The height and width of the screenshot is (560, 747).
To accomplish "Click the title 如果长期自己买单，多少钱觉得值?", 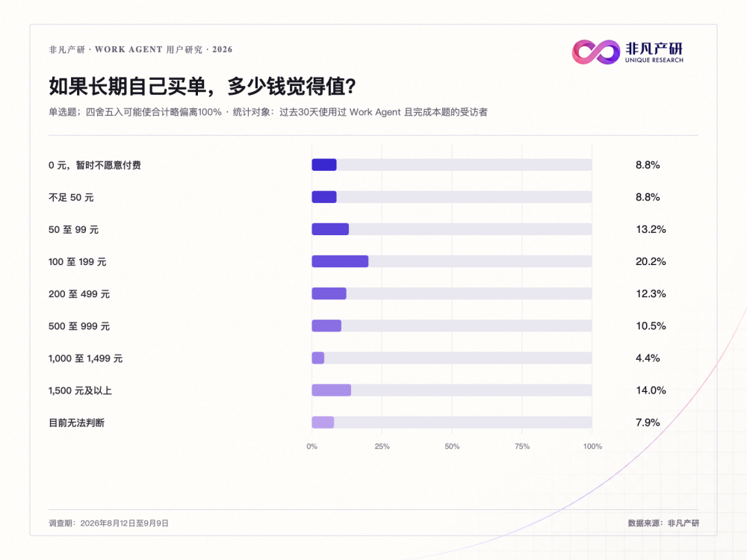I will click(202, 86).
